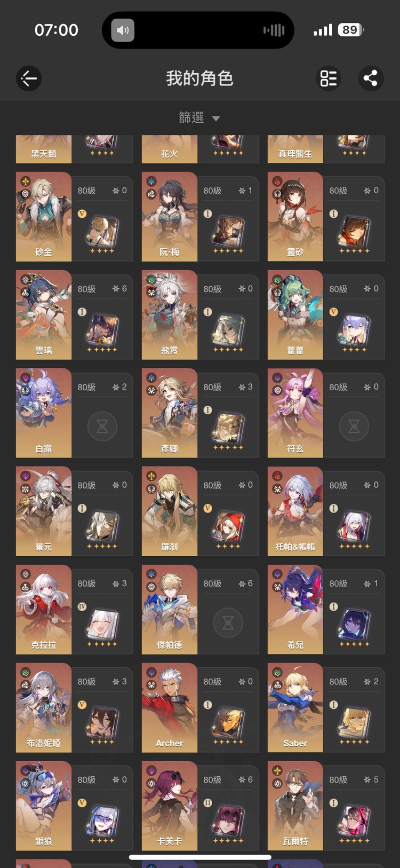Screen dimensions: 400x868
Task: Open Archer's equipped light cone thumbnail
Action: click(228, 722)
